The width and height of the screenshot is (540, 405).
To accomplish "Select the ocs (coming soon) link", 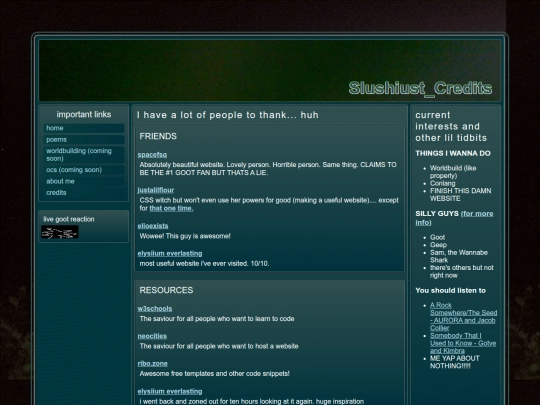I will (x=84, y=170).
